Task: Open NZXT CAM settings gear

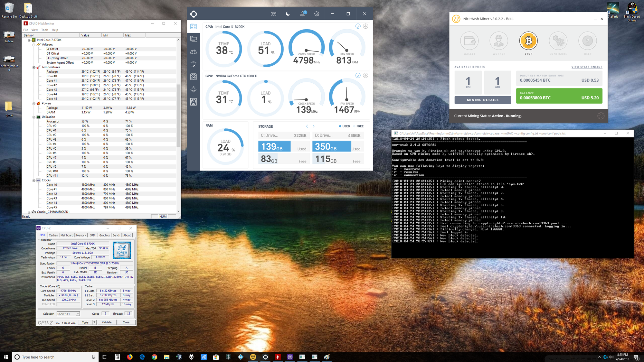Action: [x=317, y=14]
